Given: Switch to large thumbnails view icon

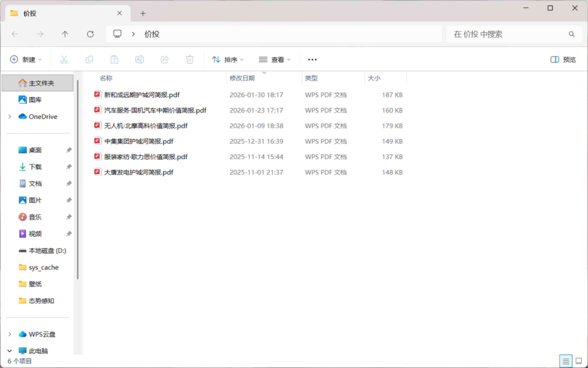Looking at the screenshot, I should click(x=579, y=361).
